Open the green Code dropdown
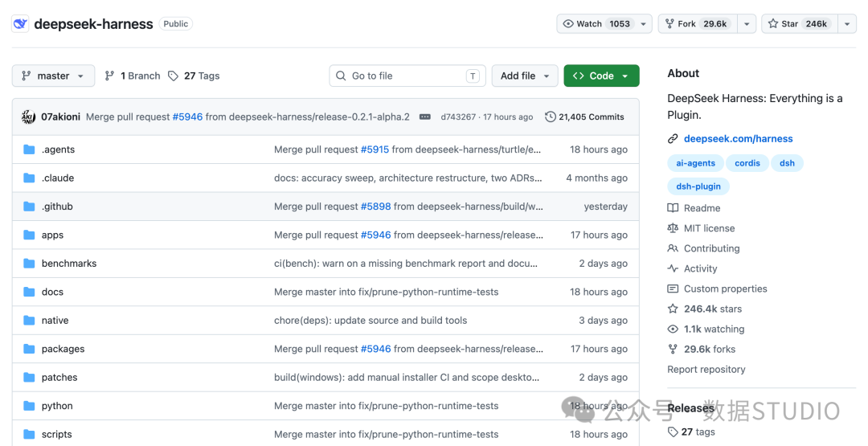Viewport: 868px width, 446px height. pos(601,76)
